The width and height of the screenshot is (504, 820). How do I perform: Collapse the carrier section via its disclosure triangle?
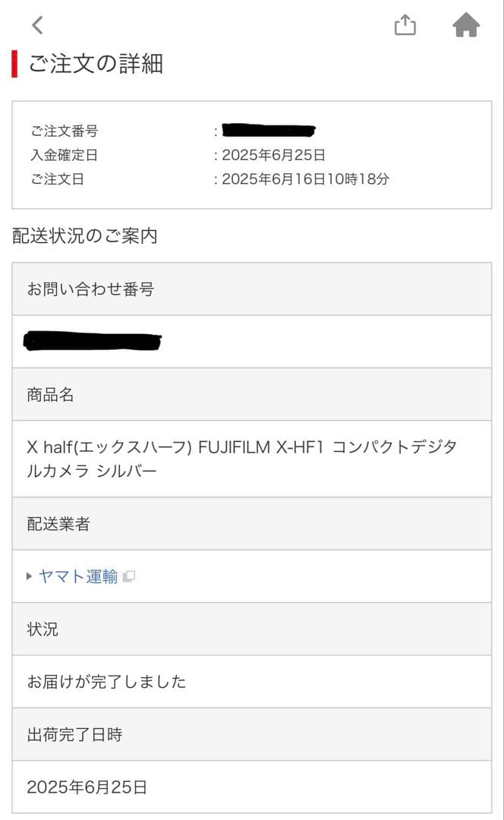pyautogui.click(x=30, y=576)
